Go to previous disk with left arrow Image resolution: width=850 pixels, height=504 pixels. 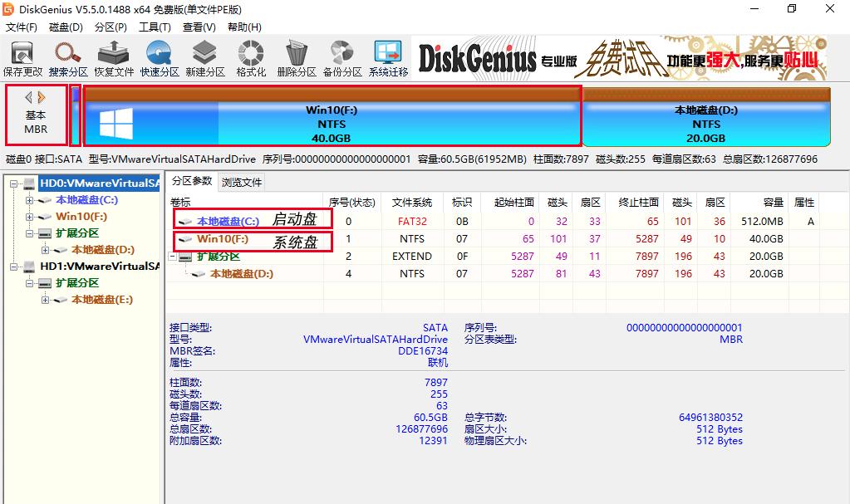tap(28, 97)
